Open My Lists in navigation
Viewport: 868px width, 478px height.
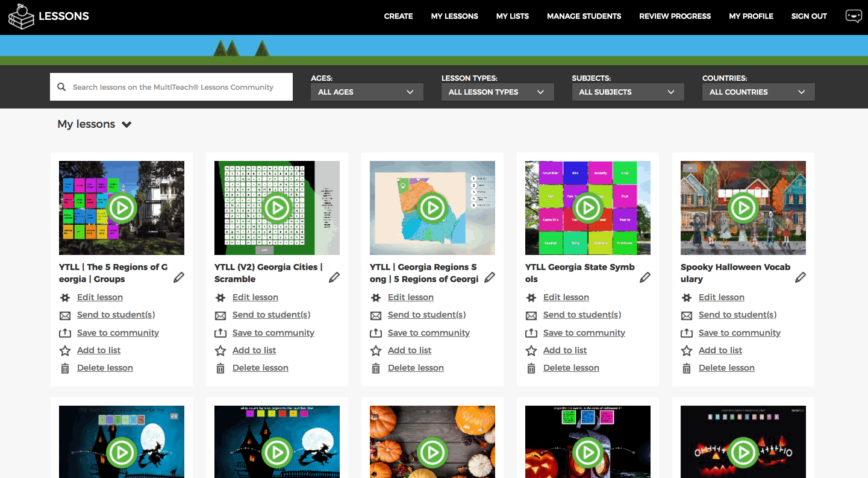(513, 16)
